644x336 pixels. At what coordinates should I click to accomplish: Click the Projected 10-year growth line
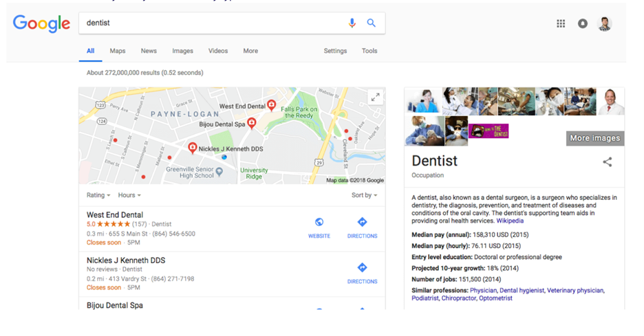pyautogui.click(x=465, y=268)
